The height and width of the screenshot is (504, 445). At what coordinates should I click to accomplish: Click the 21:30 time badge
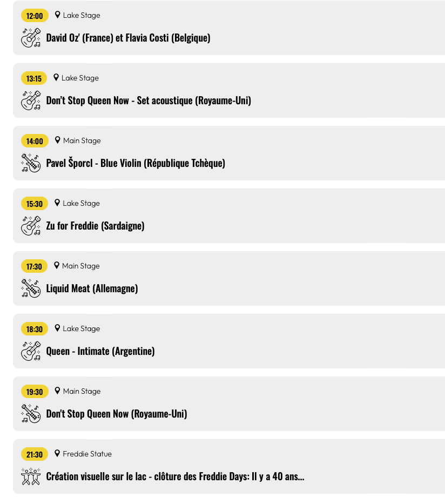(35, 454)
